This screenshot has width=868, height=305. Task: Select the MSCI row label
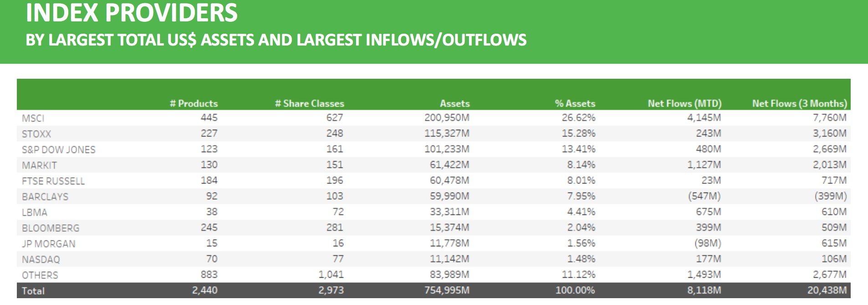click(x=33, y=118)
